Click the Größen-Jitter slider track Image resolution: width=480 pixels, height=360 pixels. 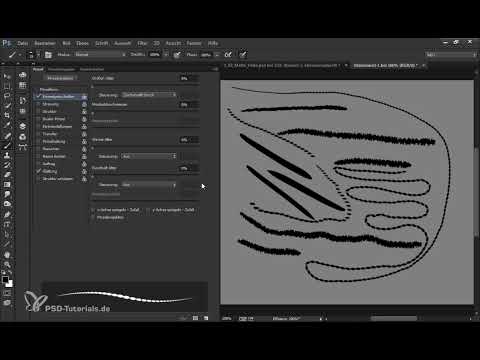click(146, 86)
